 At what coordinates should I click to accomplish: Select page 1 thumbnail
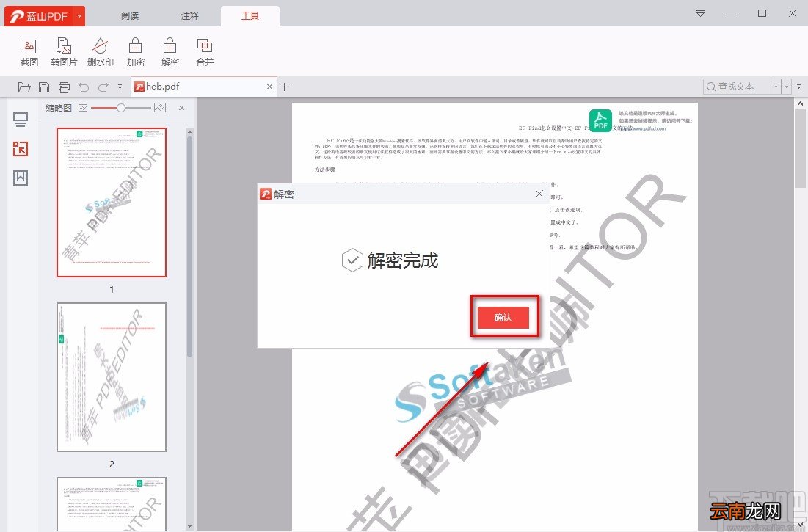point(112,203)
